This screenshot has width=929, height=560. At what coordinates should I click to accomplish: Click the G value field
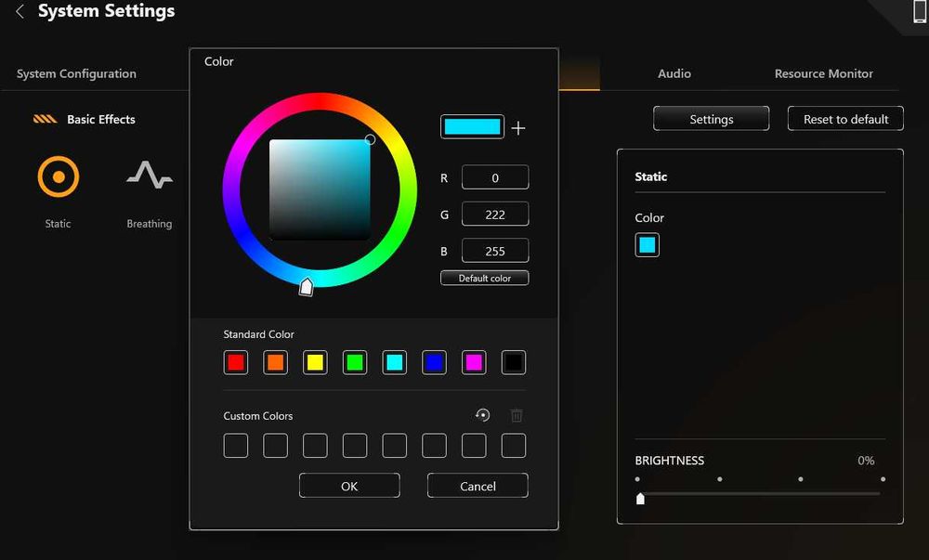coord(495,215)
